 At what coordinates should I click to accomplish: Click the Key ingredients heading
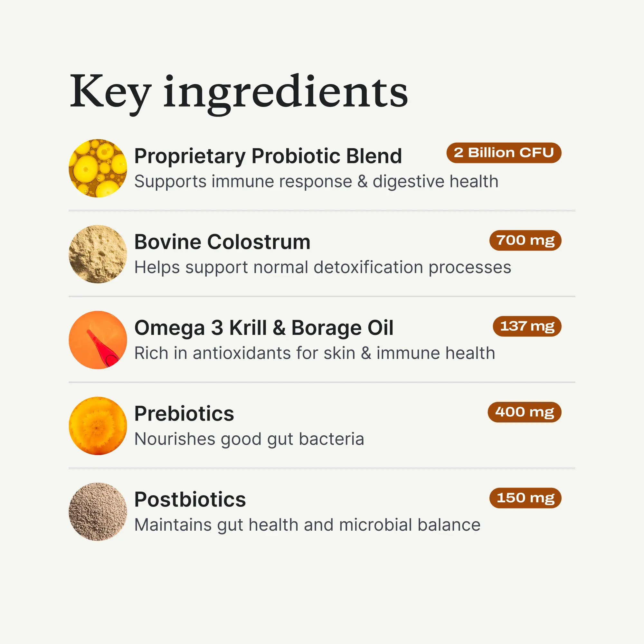239,92
